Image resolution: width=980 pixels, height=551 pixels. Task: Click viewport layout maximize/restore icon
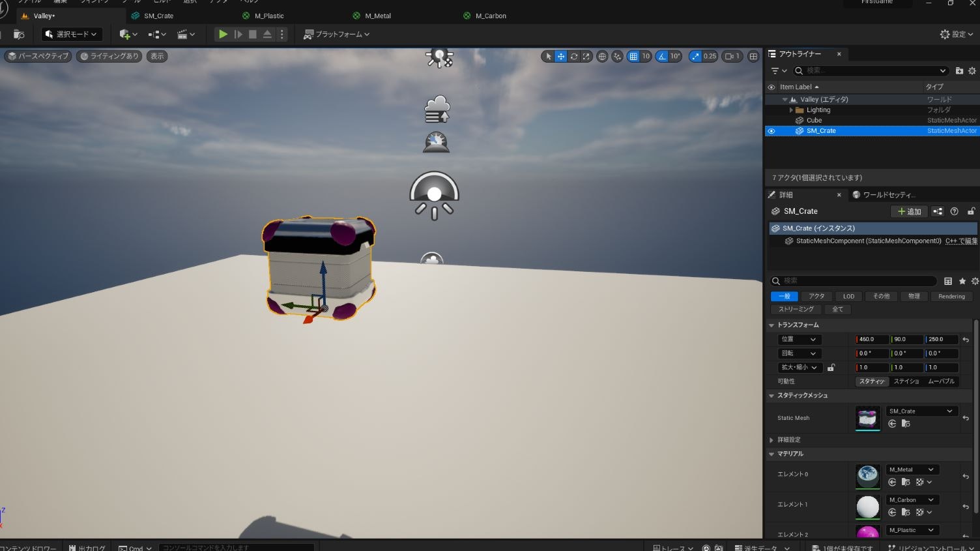[x=753, y=57]
